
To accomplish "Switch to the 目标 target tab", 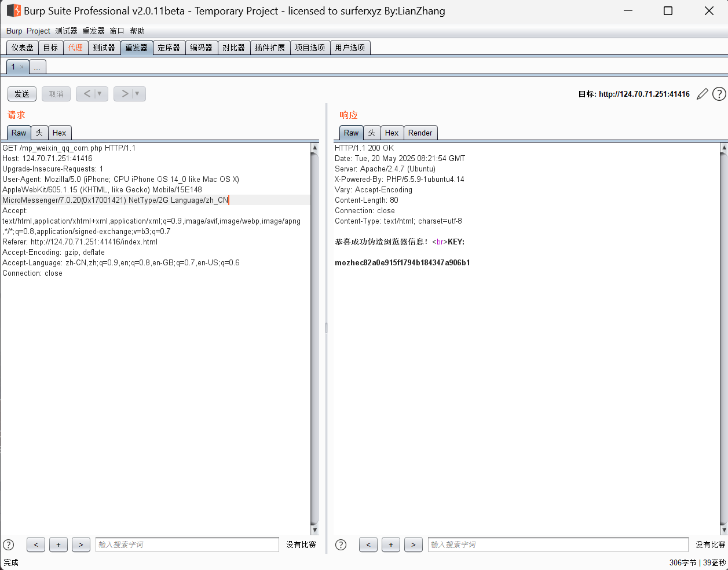I will pyautogui.click(x=50, y=47).
